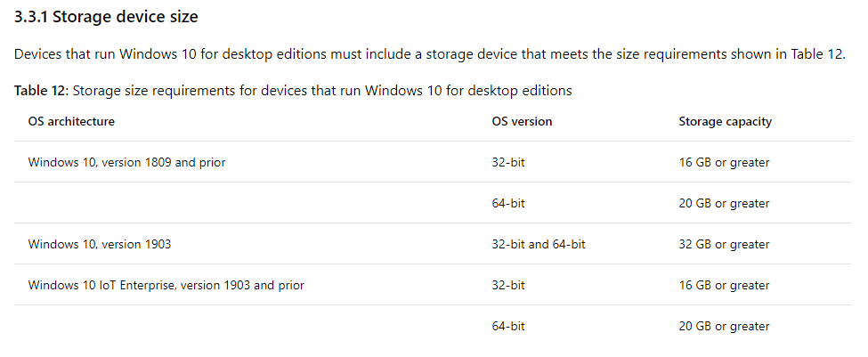Click '16 GB or greater' in IoT Enterprise row

[x=724, y=285]
